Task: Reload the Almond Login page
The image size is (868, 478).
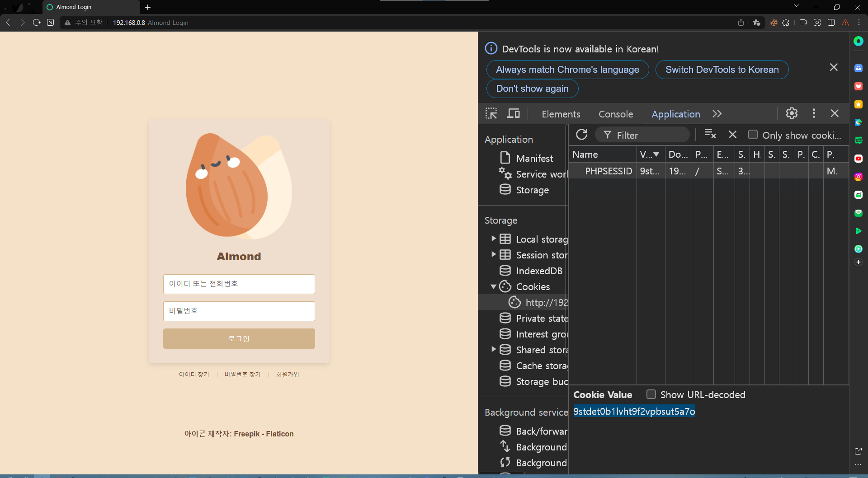Action: [x=37, y=23]
